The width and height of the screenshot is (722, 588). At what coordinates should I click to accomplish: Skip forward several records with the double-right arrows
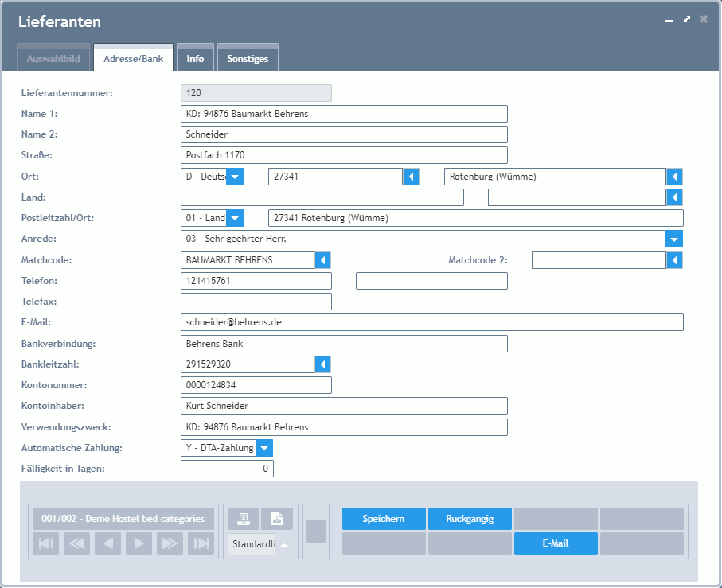170,543
